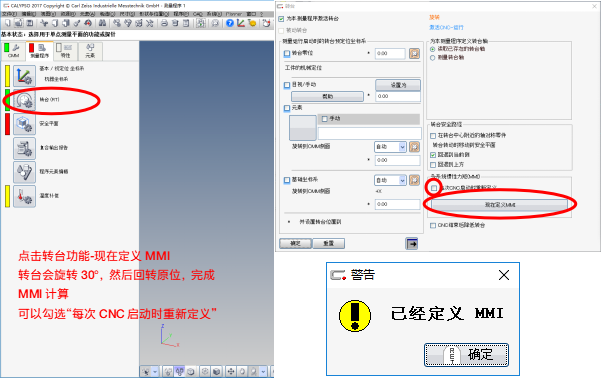This screenshot has height=378, width=602.
Task: Switch to the 元素 tab
Action: 90,51
